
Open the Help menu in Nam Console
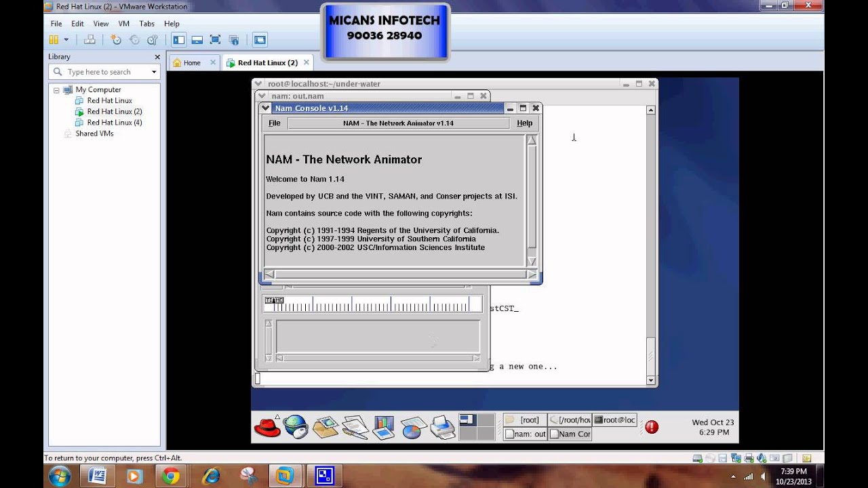coord(525,123)
